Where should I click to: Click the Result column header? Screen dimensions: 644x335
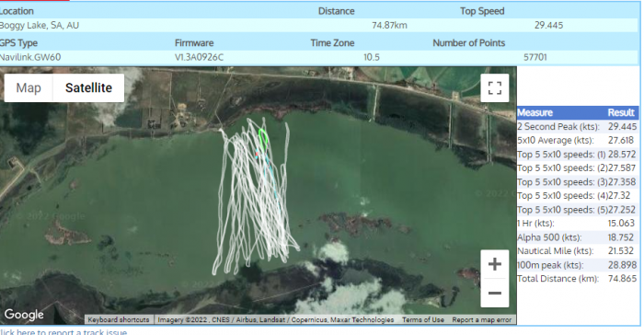621,112
